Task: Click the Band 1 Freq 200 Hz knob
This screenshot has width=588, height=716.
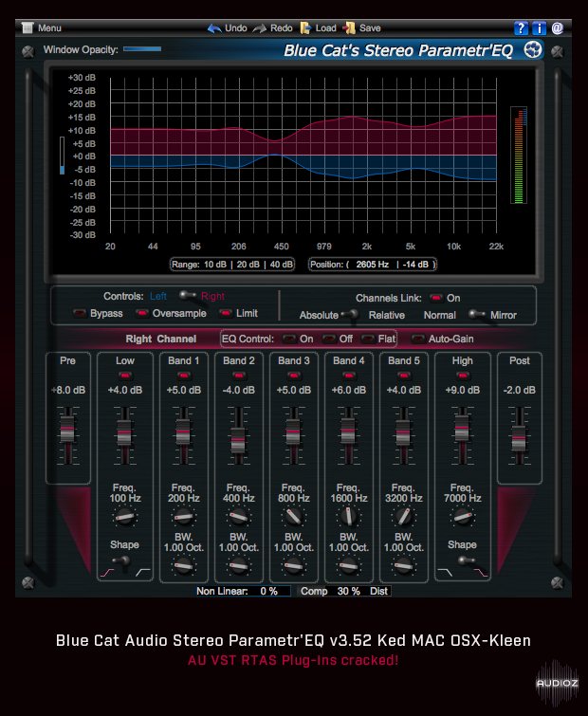Action: 184,517
